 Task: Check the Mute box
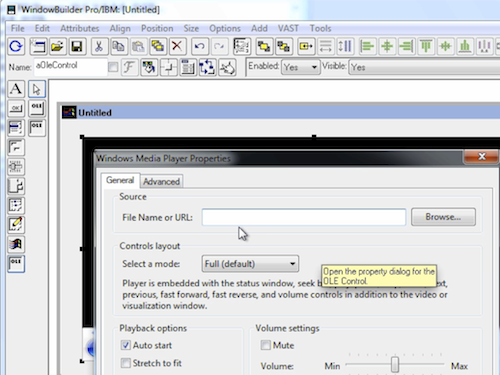(266, 345)
